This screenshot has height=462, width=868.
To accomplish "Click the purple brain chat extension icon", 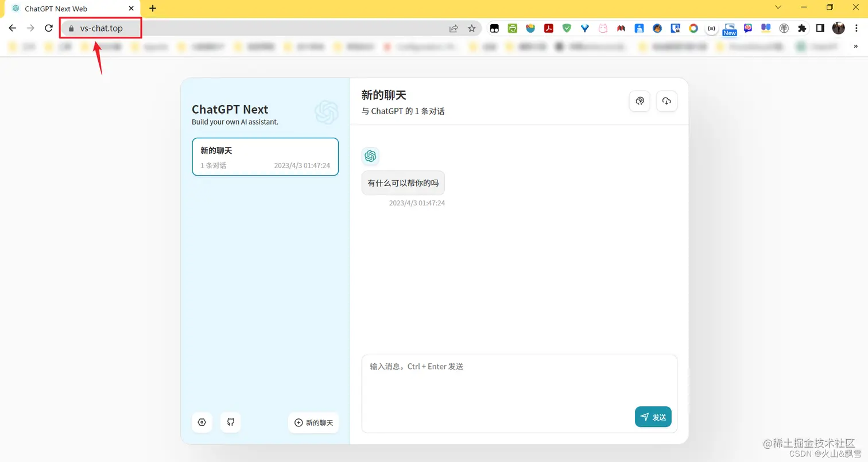I will (748, 28).
